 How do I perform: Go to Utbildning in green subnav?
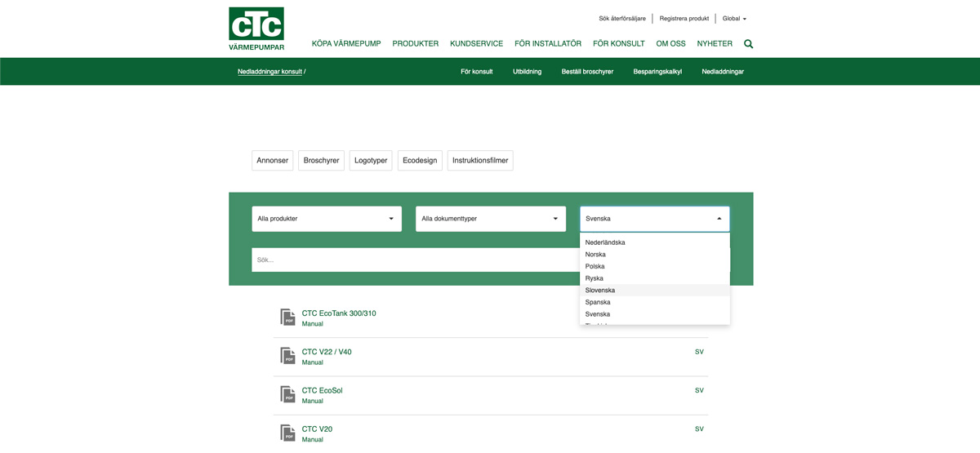pyautogui.click(x=528, y=72)
